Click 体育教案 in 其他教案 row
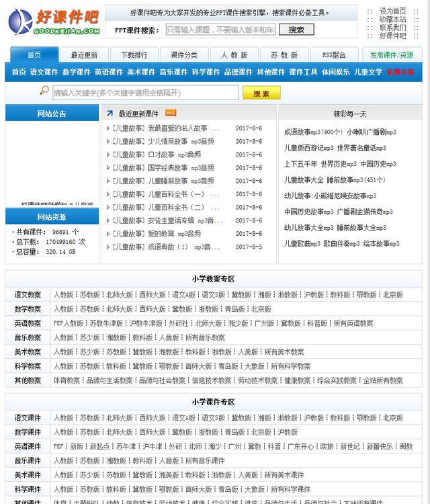The width and height of the screenshot is (430, 504). (x=67, y=380)
